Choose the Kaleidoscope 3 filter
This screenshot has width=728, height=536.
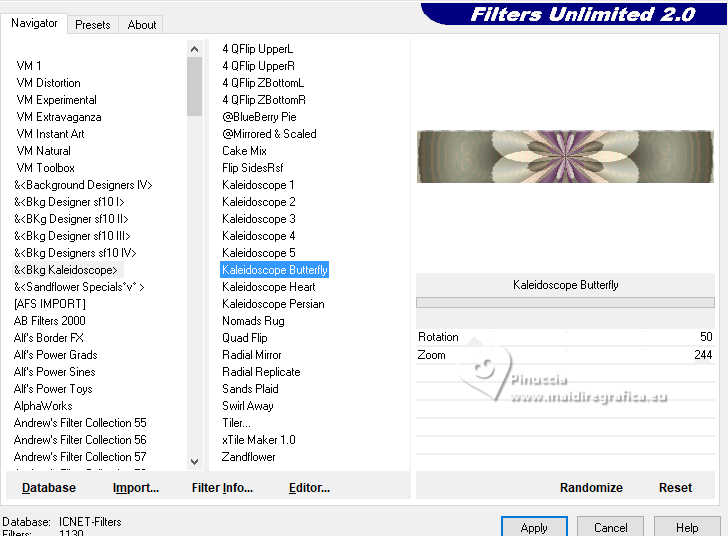[259, 219]
